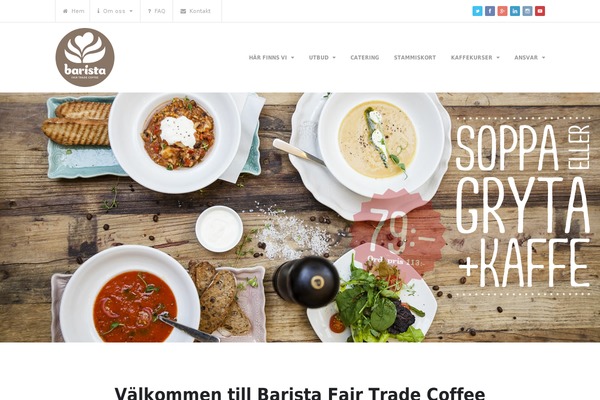Open the Kaffekurser dropdown
Screen dimensions: 600x400
(475, 57)
